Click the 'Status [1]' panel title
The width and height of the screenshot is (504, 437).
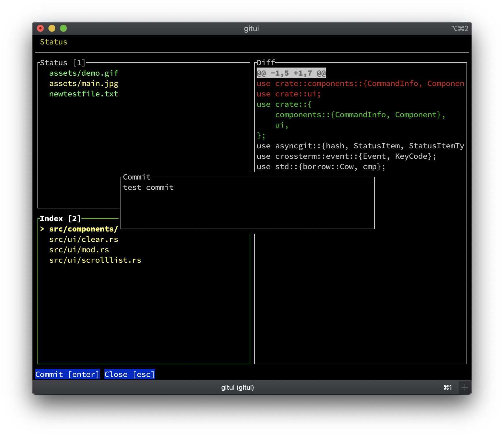pos(63,63)
